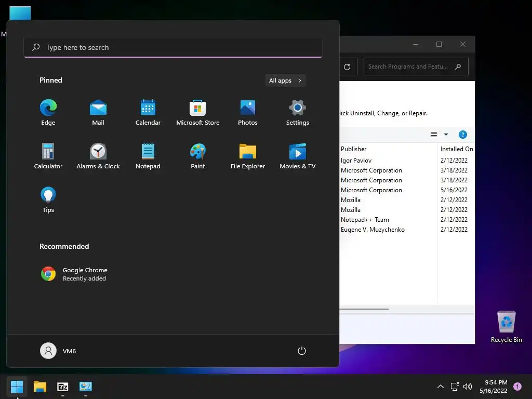Open the Tips app
The image size is (532, 399).
pyautogui.click(x=48, y=200)
